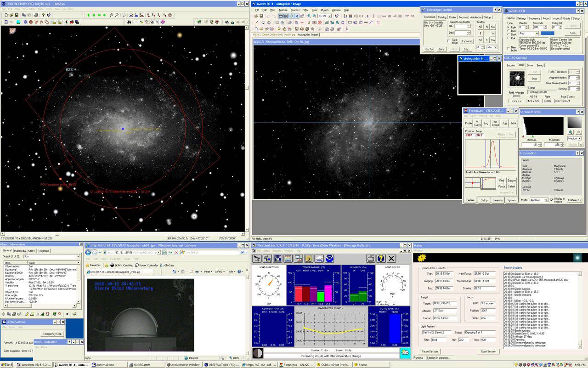Click the WeatherLink help question mark icon
The width and height of the screenshot is (588, 368).
(380, 259)
